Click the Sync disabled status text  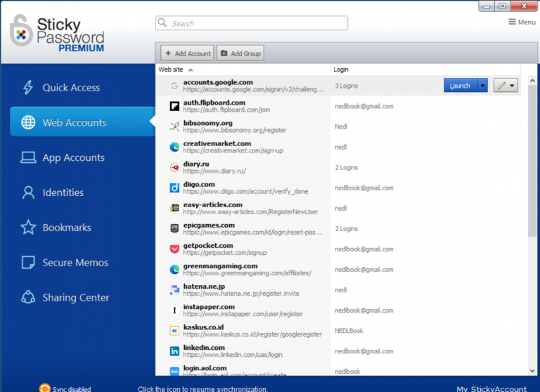72,389
